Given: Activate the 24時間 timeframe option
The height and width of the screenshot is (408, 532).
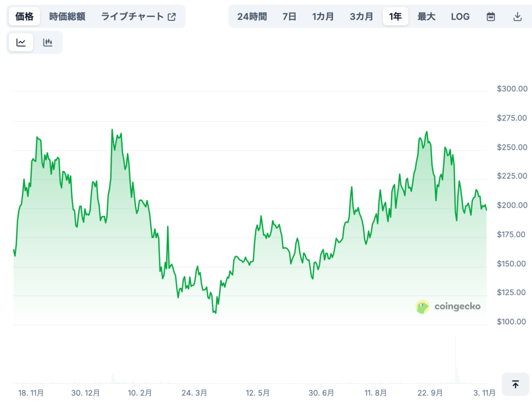Looking at the screenshot, I should click(251, 16).
